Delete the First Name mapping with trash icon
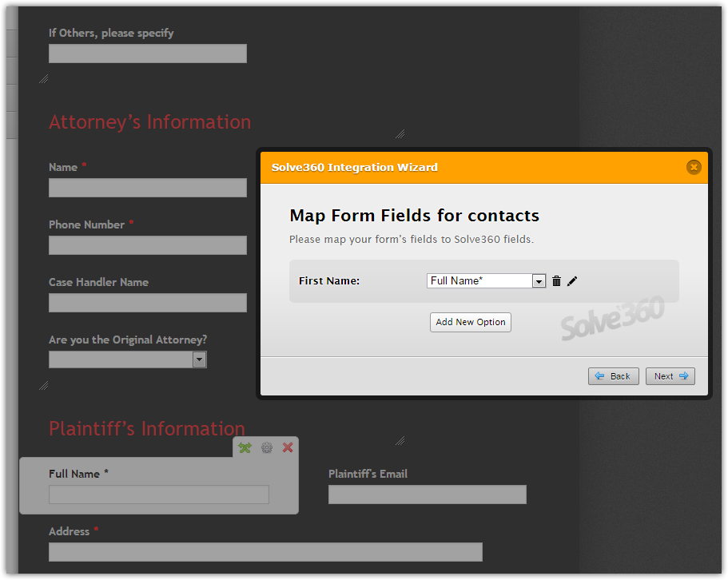The width and height of the screenshot is (728, 580). [x=557, y=281]
